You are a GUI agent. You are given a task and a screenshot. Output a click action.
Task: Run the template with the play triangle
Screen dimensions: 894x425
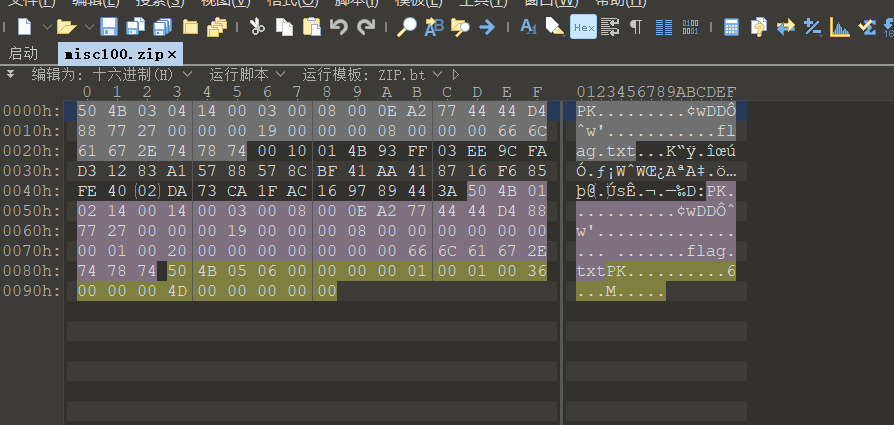click(456, 74)
